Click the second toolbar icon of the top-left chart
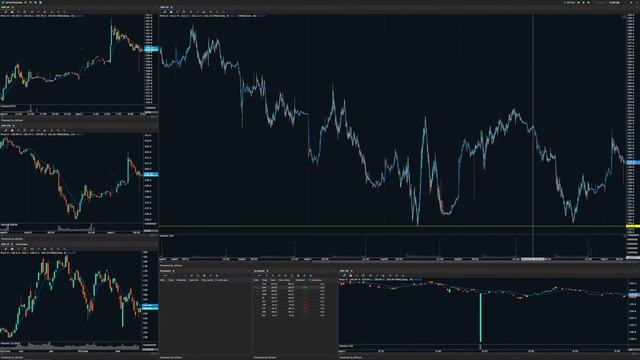 point(12,12)
